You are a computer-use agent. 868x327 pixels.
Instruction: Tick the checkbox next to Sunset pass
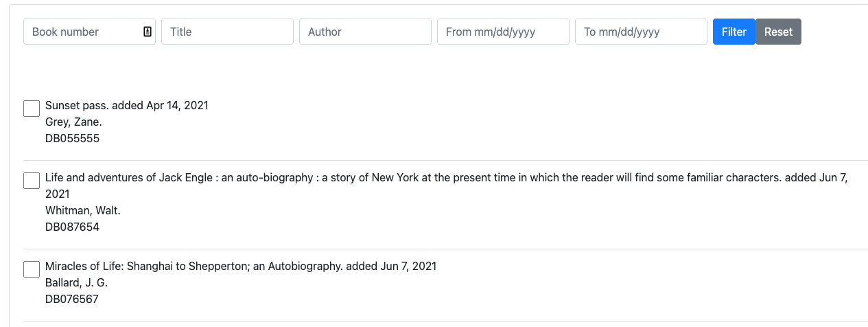click(32, 109)
